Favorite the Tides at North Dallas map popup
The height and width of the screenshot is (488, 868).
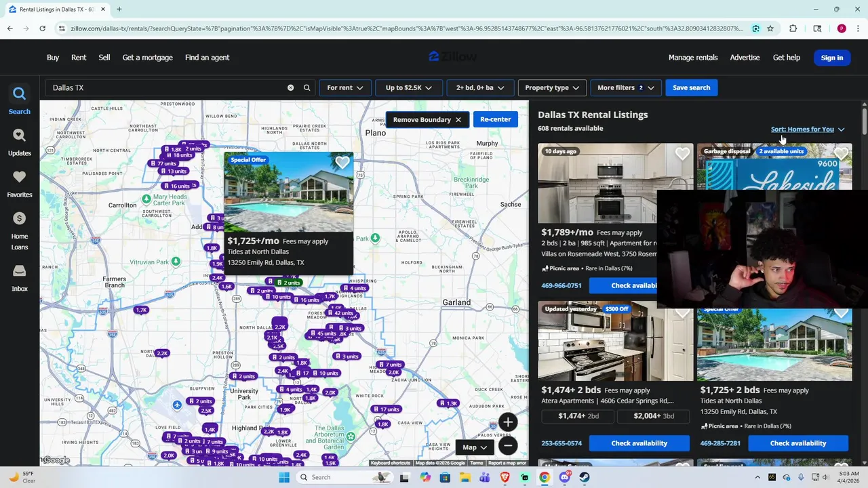[x=342, y=163]
